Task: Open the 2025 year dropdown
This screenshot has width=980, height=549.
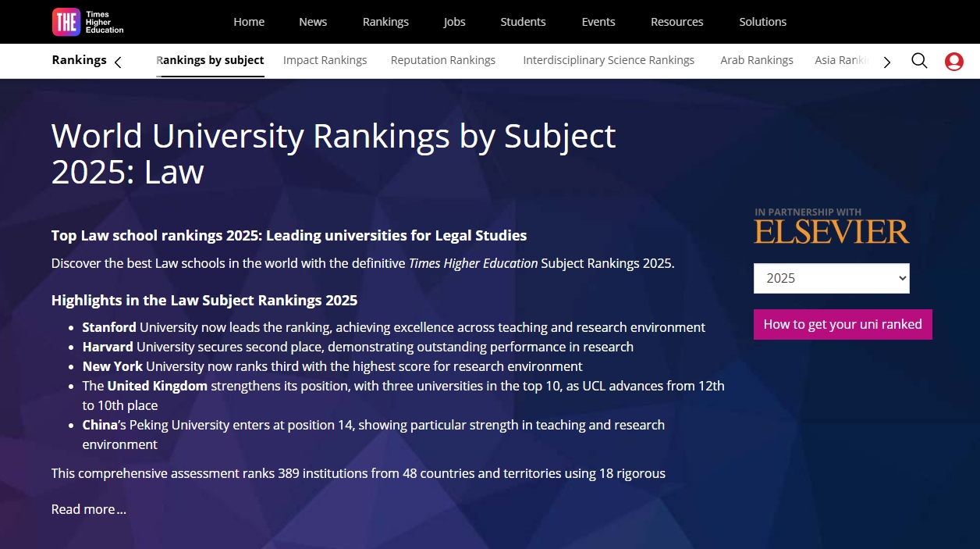Action: pos(831,278)
